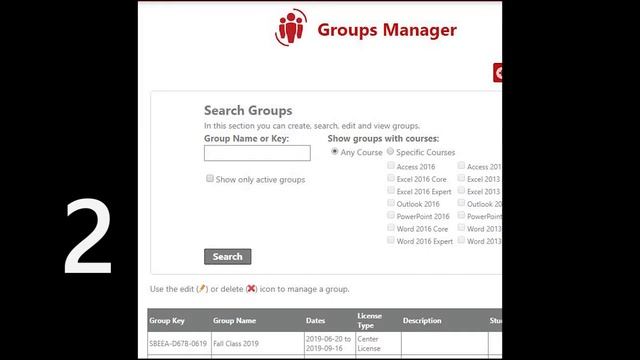This screenshot has height=360, width=640.
Task: Click the Search Groups heading
Action: pyautogui.click(x=248, y=111)
